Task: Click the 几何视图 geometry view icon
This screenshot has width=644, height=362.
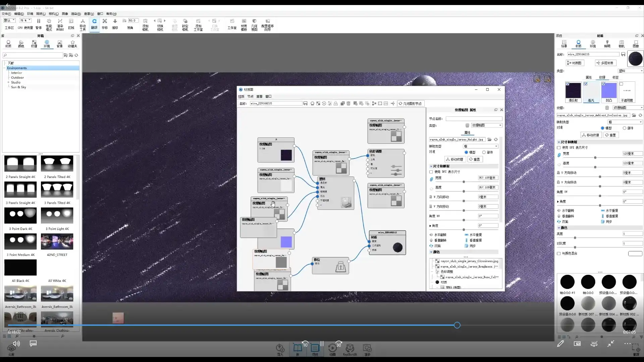Action: coord(254,23)
